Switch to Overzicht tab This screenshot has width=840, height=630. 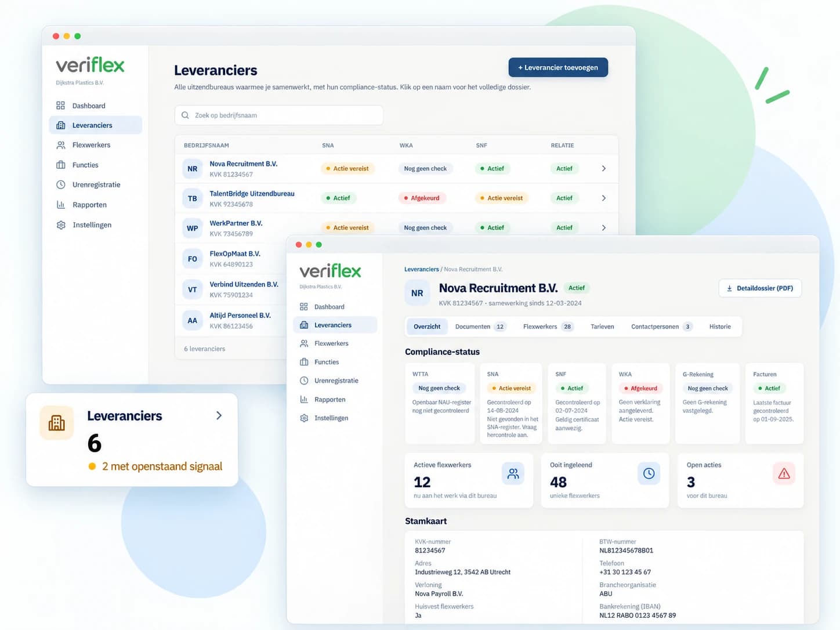click(x=427, y=327)
